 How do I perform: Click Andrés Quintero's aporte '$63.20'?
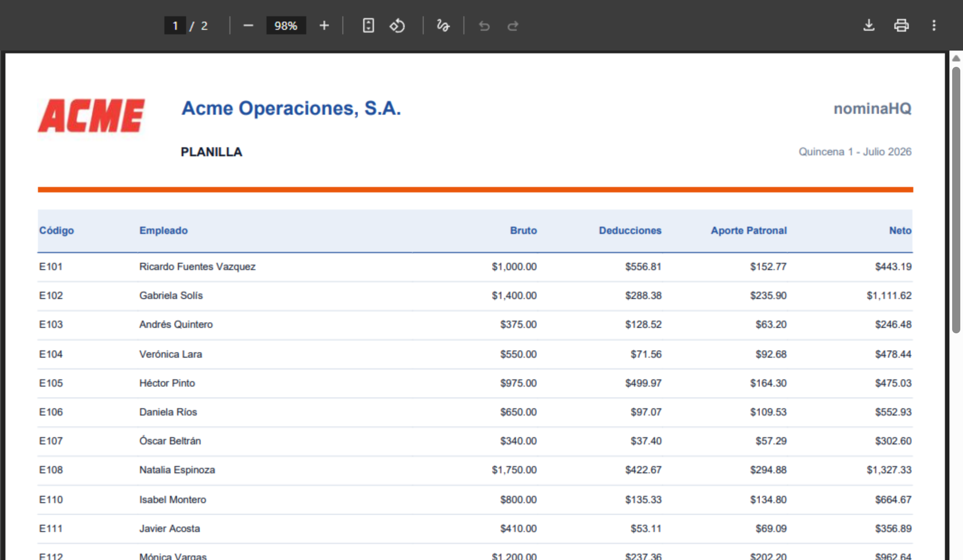[x=771, y=324]
